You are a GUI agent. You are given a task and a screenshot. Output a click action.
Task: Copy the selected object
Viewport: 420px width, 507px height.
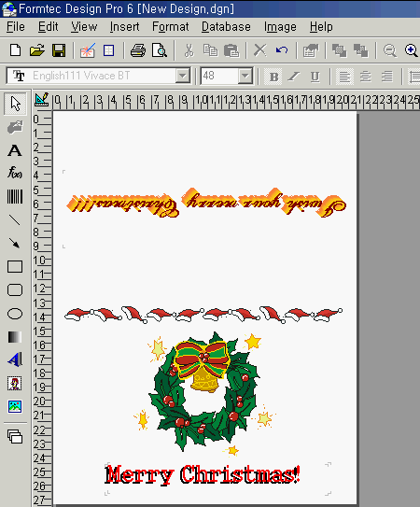click(210, 50)
